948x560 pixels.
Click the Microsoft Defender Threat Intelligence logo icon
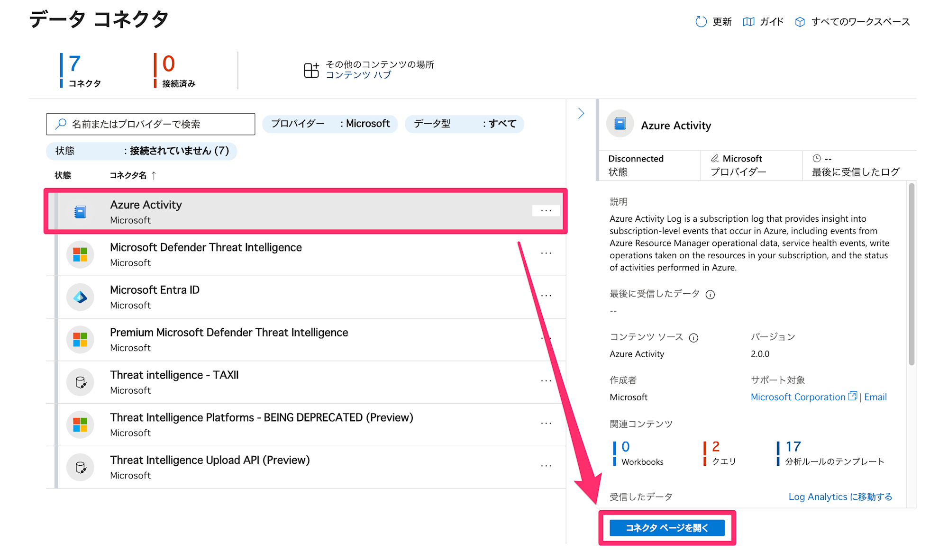80,254
